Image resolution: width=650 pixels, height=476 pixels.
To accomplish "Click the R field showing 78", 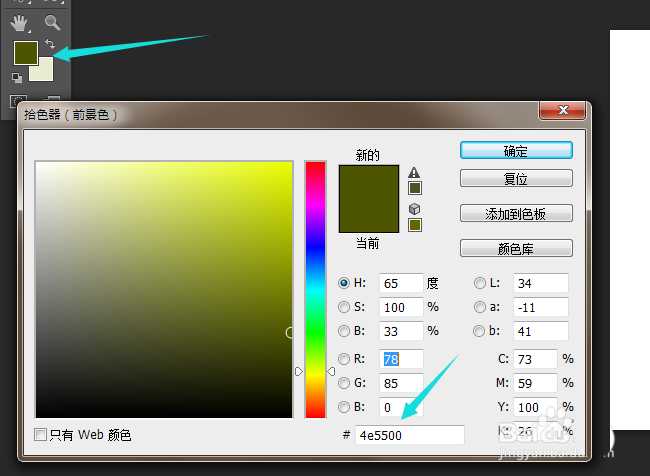I will (x=401, y=359).
